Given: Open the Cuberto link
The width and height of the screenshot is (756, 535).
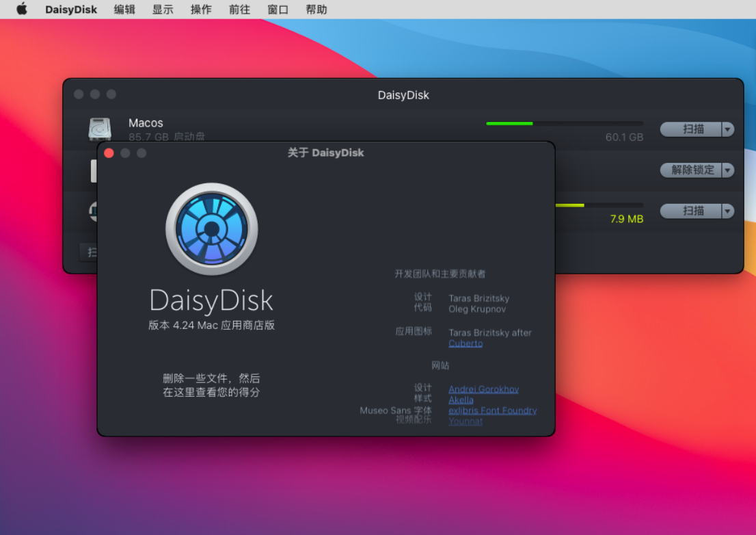Looking at the screenshot, I should pyautogui.click(x=465, y=343).
